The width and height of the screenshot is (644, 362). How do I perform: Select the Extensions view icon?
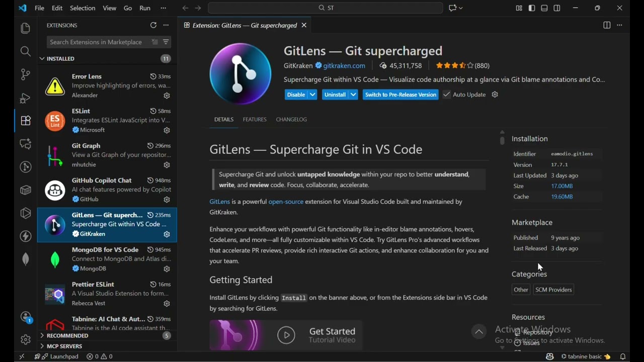point(25,121)
